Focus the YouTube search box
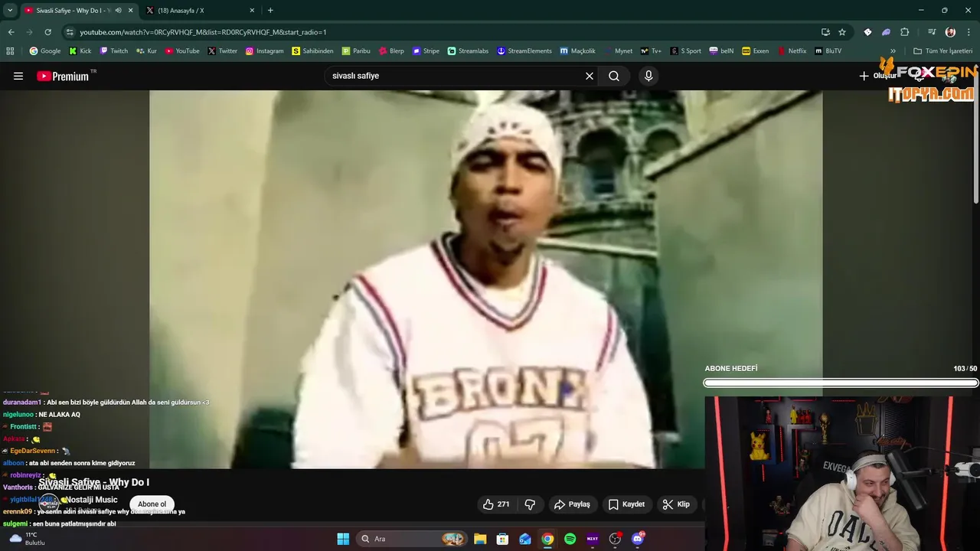This screenshot has width=980, height=551. [456, 76]
